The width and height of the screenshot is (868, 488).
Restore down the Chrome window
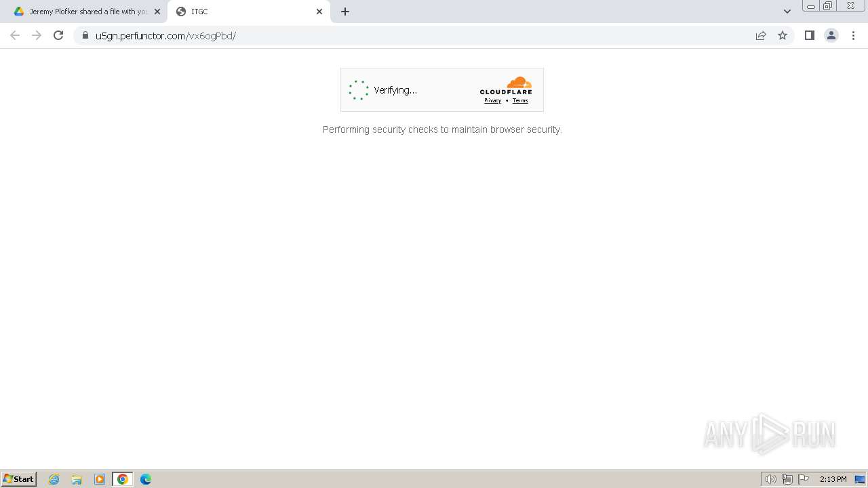(x=828, y=5)
